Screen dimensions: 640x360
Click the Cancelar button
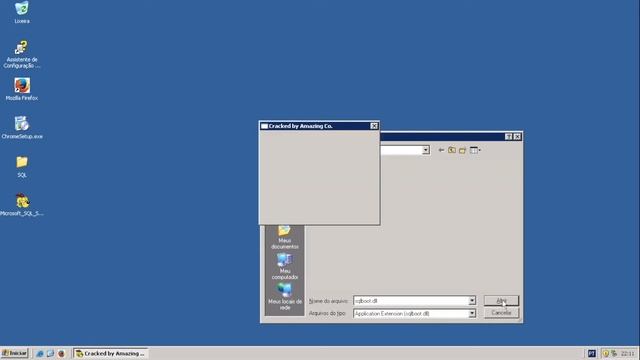[x=501, y=313]
